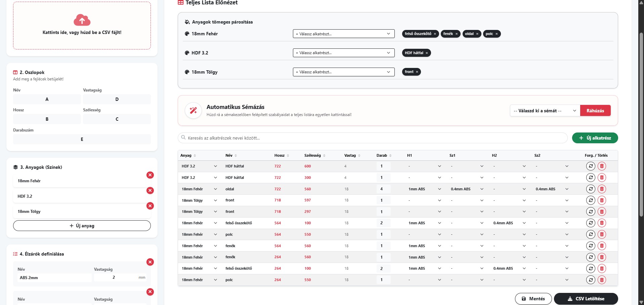Screen dimensions: 644x305
Task: Rotate the polc 564x550 row
Action: (591, 234)
